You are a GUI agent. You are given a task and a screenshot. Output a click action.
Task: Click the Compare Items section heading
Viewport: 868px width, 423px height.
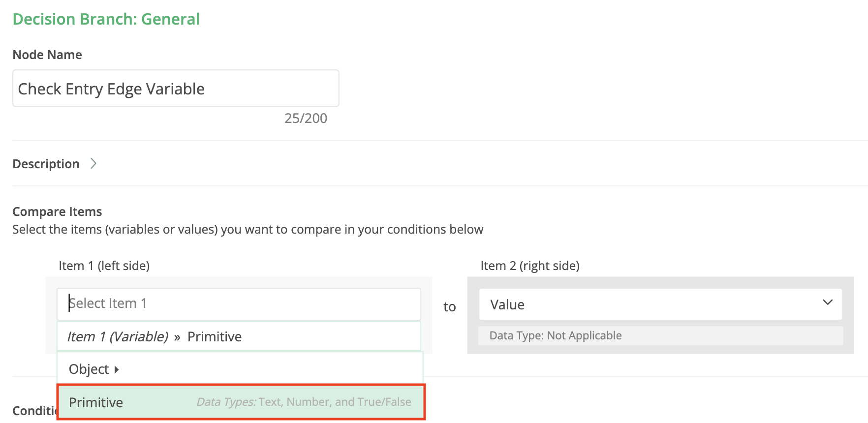click(57, 211)
